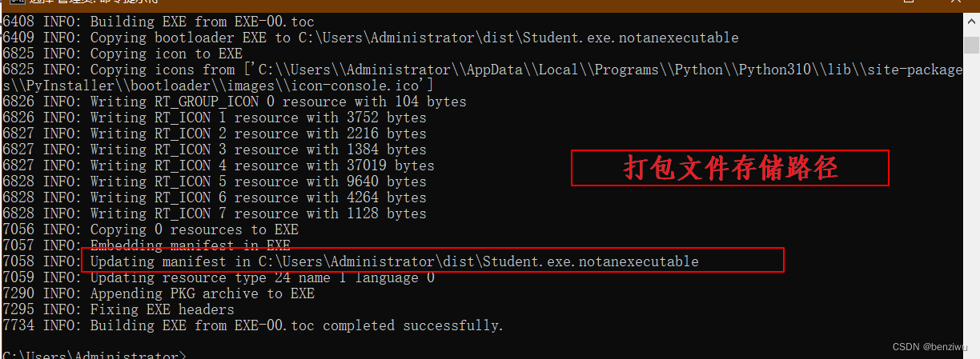Click the 'Embedding manifest in EXE' line

point(147,245)
